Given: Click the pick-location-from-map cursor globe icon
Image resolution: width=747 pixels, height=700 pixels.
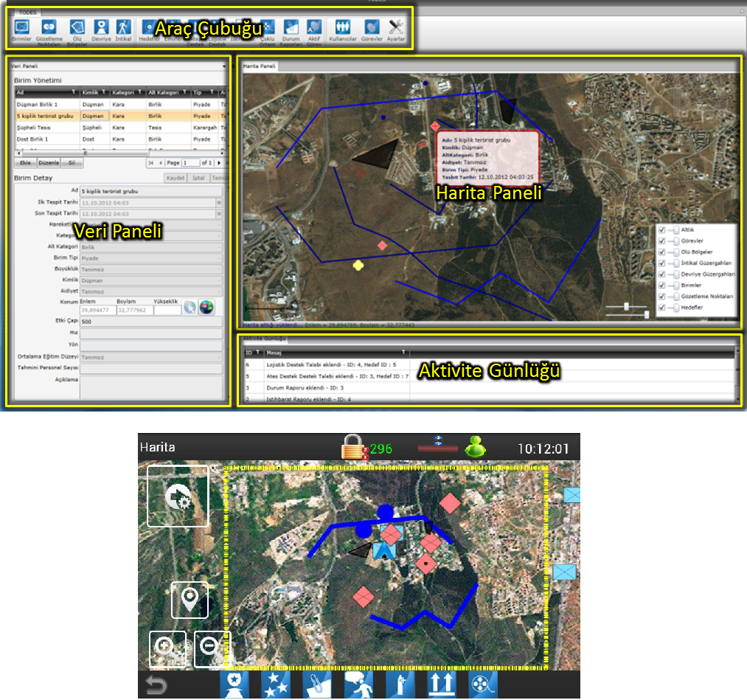Looking at the screenshot, I should [190, 308].
